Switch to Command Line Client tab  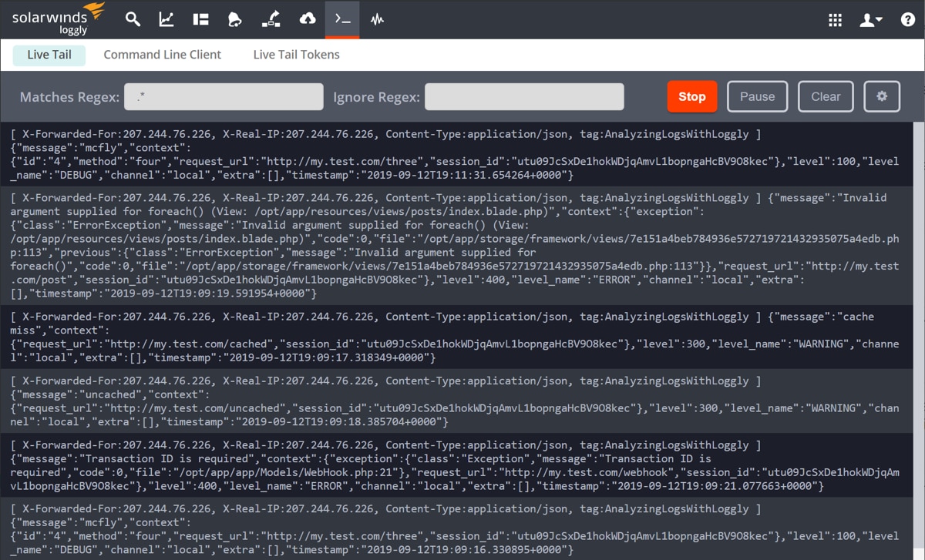[162, 55]
